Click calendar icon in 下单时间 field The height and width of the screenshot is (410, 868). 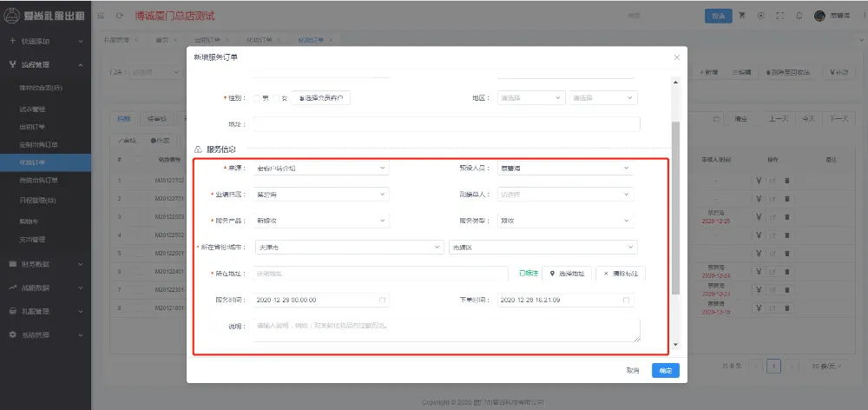click(x=626, y=300)
